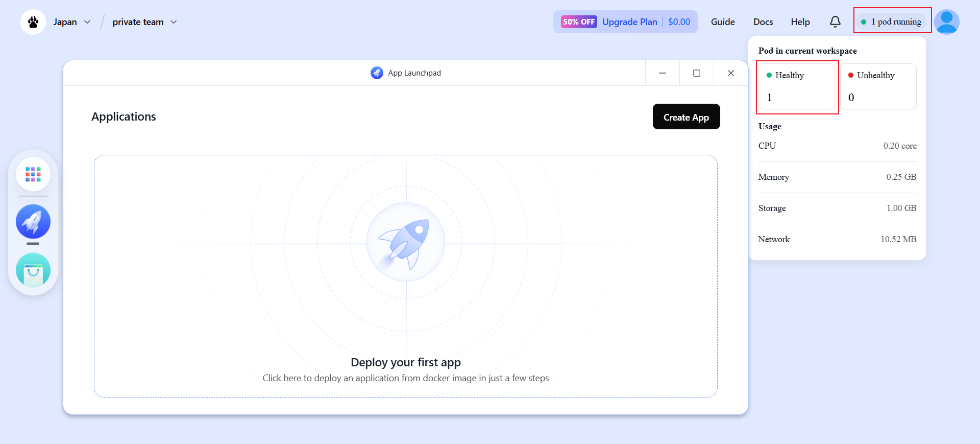Click the Create App button

[686, 117]
